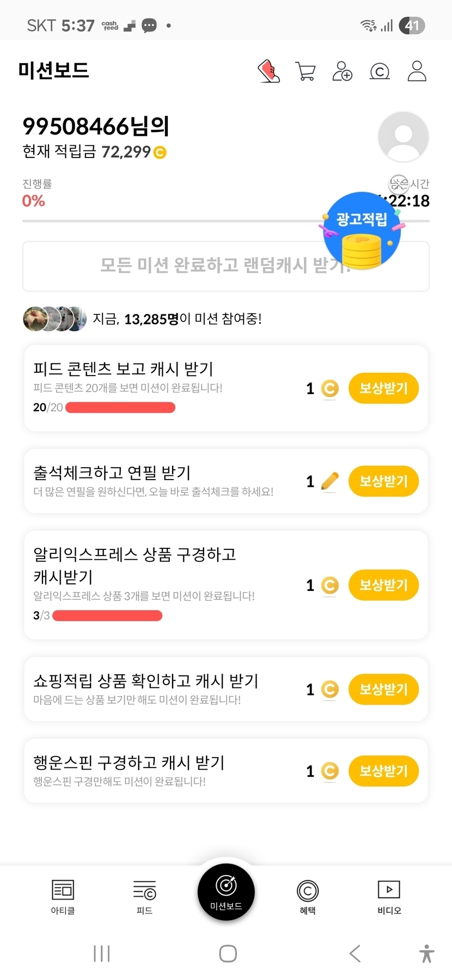Open the cash coin icon in header
Screen dimensions: 452x980
click(380, 71)
